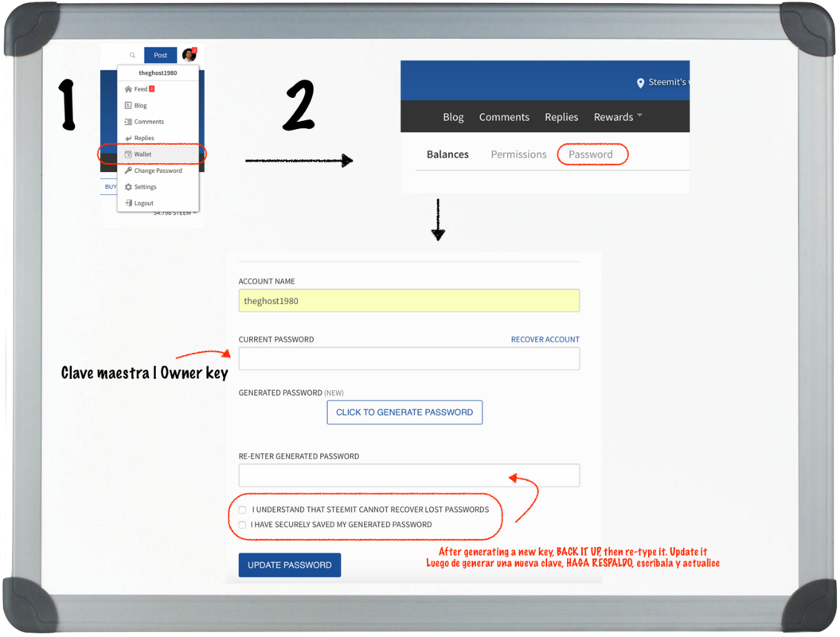Select the Password tab
The height and width of the screenshot is (637, 840).
[592, 154]
